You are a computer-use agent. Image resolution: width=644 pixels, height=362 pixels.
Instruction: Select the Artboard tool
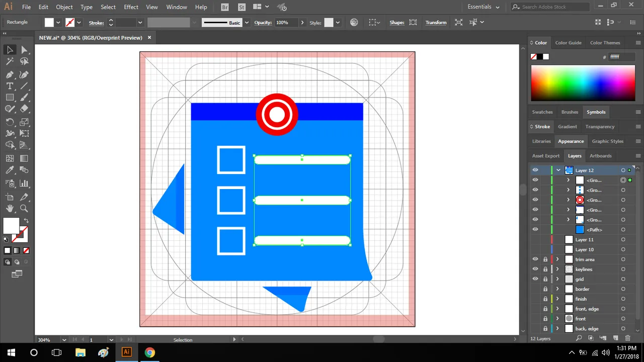10,197
